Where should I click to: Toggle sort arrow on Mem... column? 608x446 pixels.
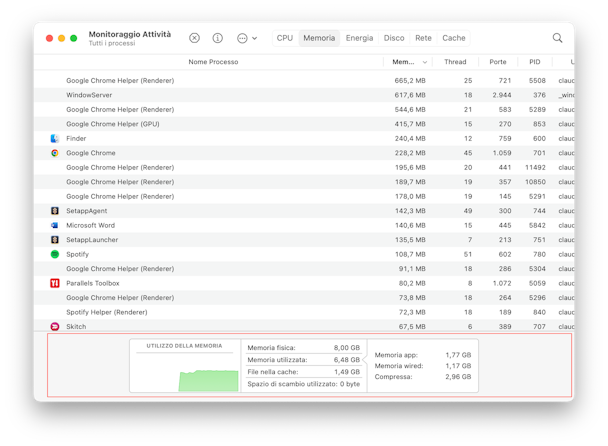pyautogui.click(x=425, y=62)
